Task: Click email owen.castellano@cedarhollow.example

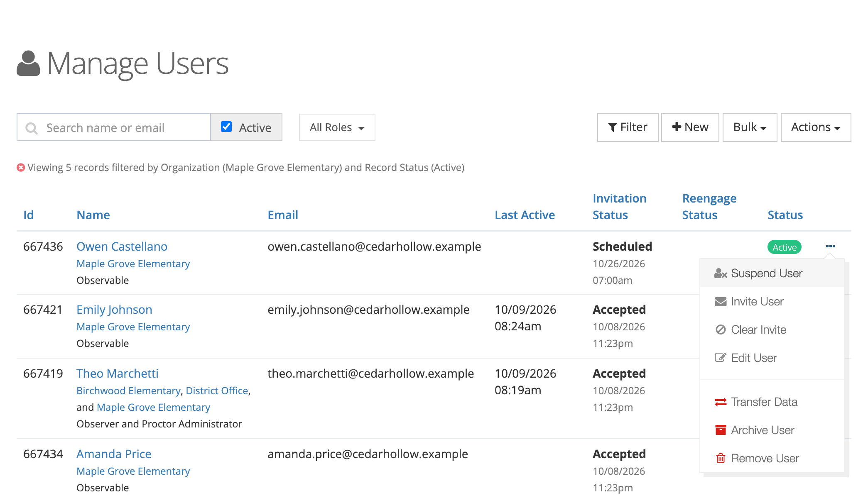Action: [x=374, y=247]
